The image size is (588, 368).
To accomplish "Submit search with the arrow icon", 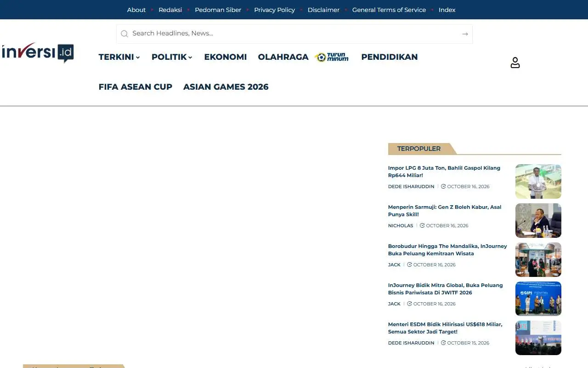I will click(465, 34).
